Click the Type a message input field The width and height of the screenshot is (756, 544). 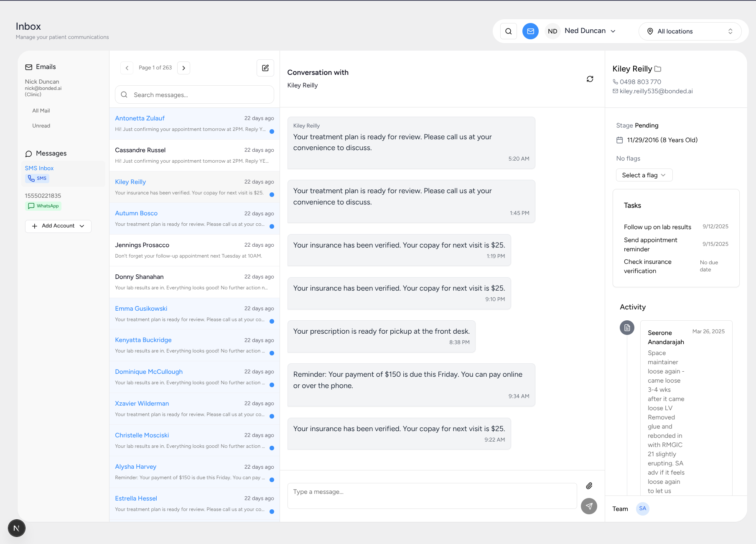pos(432,496)
